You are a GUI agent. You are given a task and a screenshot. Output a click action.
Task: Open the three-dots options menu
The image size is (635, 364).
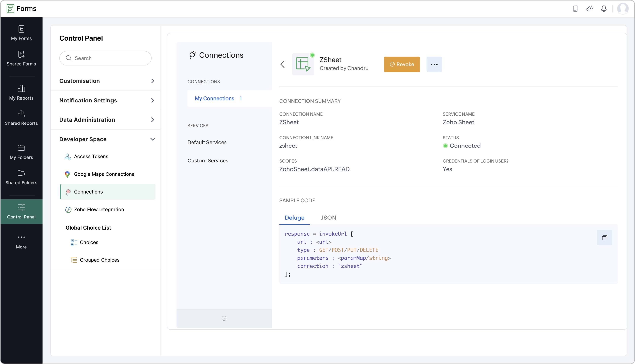(x=434, y=64)
